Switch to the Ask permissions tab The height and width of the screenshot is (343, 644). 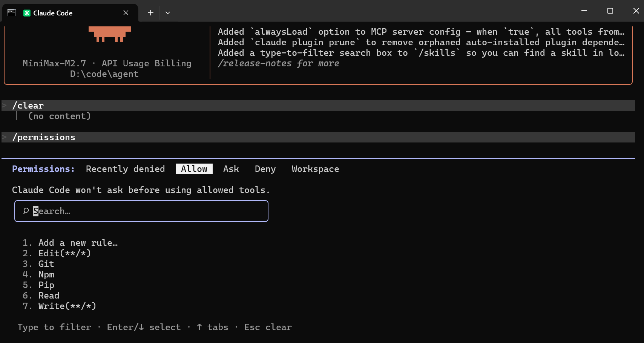231,169
